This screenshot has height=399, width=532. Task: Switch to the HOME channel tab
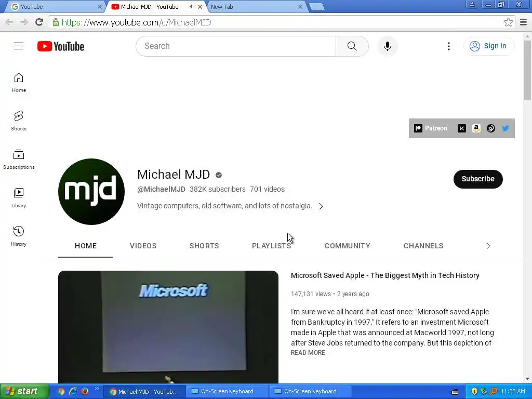pos(86,246)
